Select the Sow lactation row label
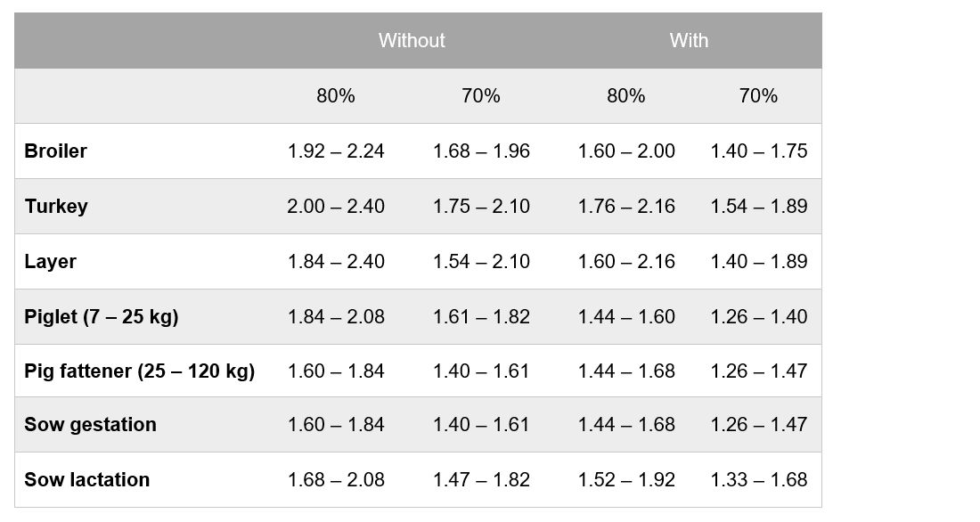This screenshot has height=522, width=980. (x=86, y=480)
